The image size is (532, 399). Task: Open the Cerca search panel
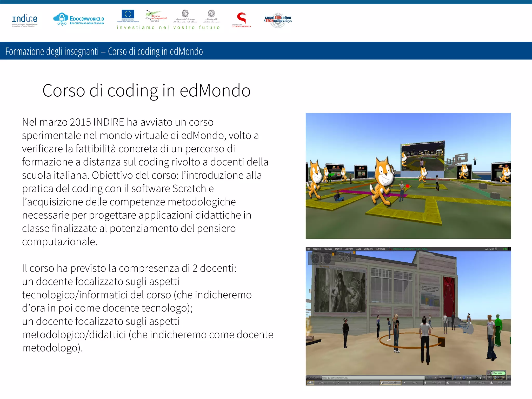click(x=413, y=383)
